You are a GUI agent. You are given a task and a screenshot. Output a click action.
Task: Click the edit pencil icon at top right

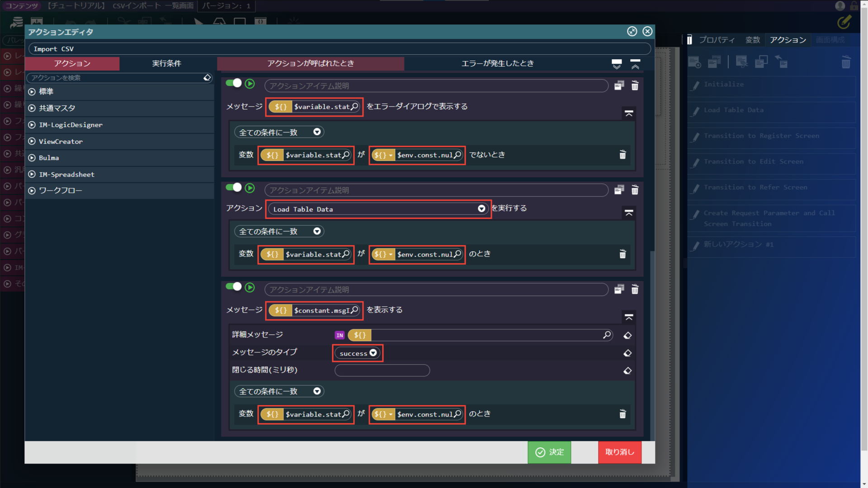pos(844,22)
